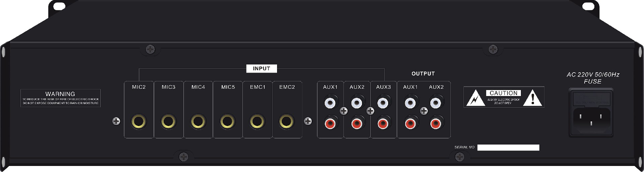644x172 pixels.
Task: Click the input AUX1 white RCA connector
Action: click(330, 103)
